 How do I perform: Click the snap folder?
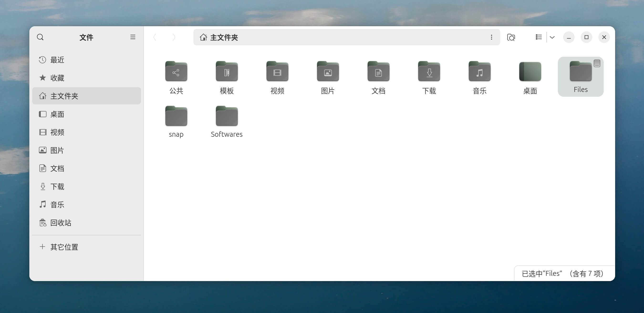(x=176, y=116)
